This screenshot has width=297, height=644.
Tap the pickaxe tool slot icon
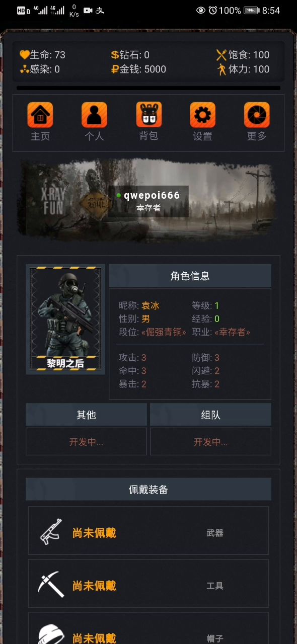tap(51, 584)
